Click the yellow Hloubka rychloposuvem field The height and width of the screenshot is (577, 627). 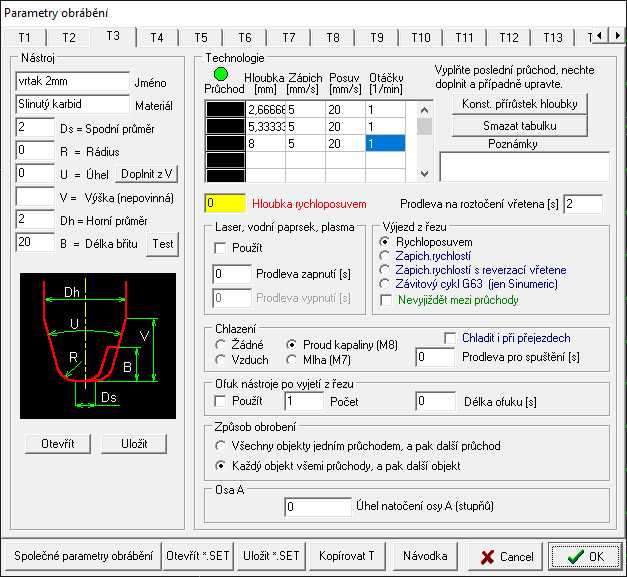[x=224, y=203]
